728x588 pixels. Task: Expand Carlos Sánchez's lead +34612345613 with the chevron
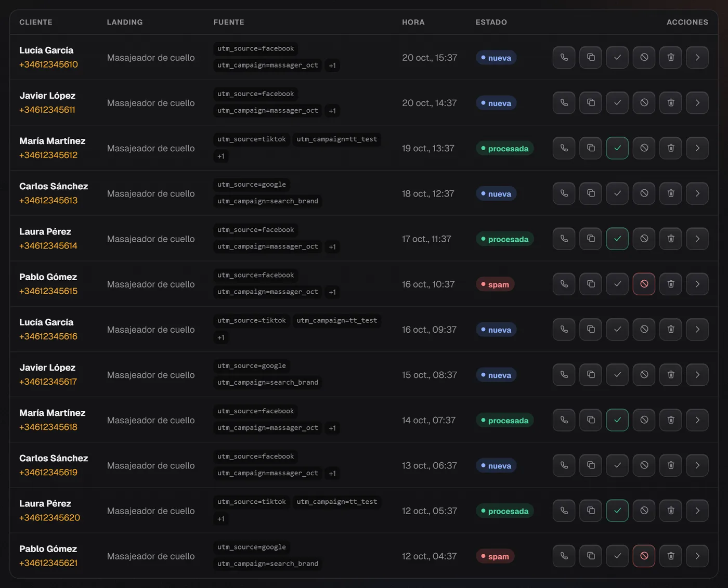(x=697, y=193)
